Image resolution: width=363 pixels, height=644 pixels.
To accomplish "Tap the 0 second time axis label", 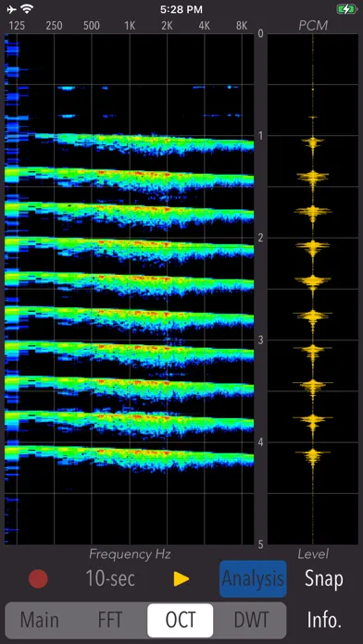I will tap(260, 33).
